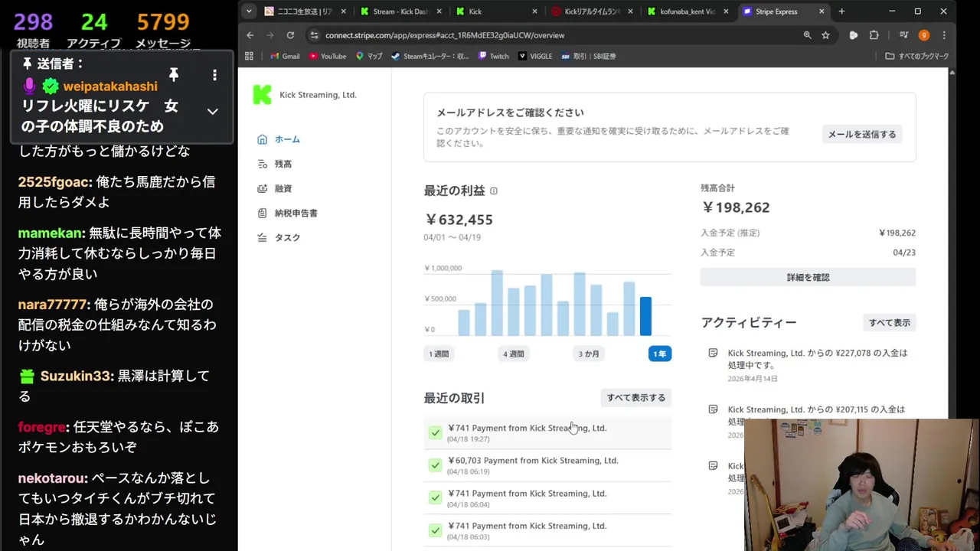Open the Twitch bookmark
Image resolution: width=980 pixels, height=551 pixels.
494,56
